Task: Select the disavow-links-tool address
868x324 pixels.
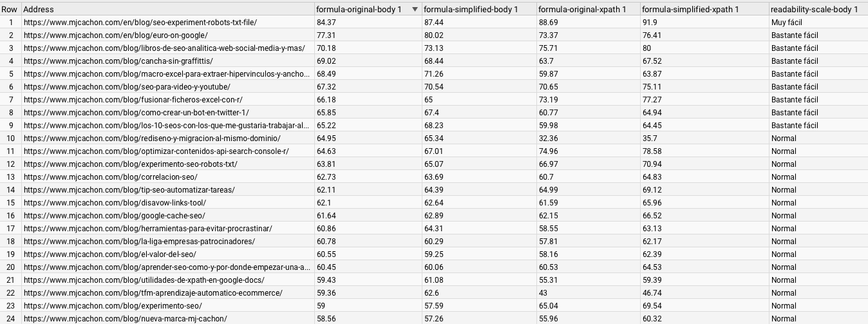Action: tap(115, 203)
